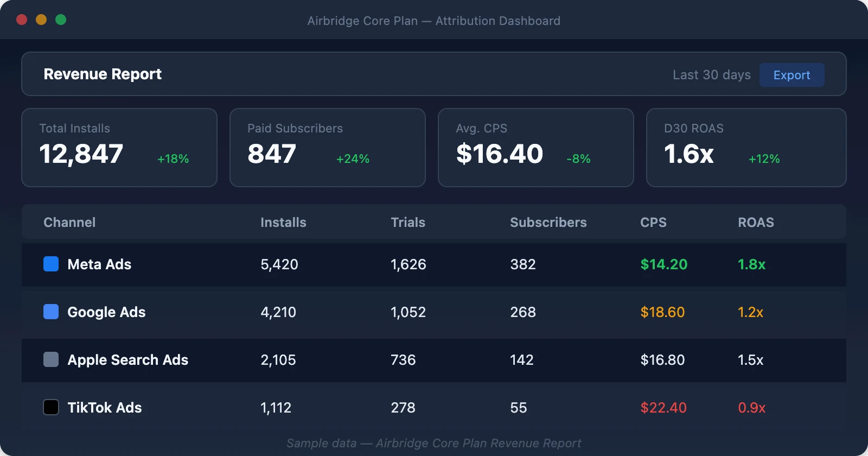
Task: Enable the Apple Search Ads channel toggle
Action: 50,360
